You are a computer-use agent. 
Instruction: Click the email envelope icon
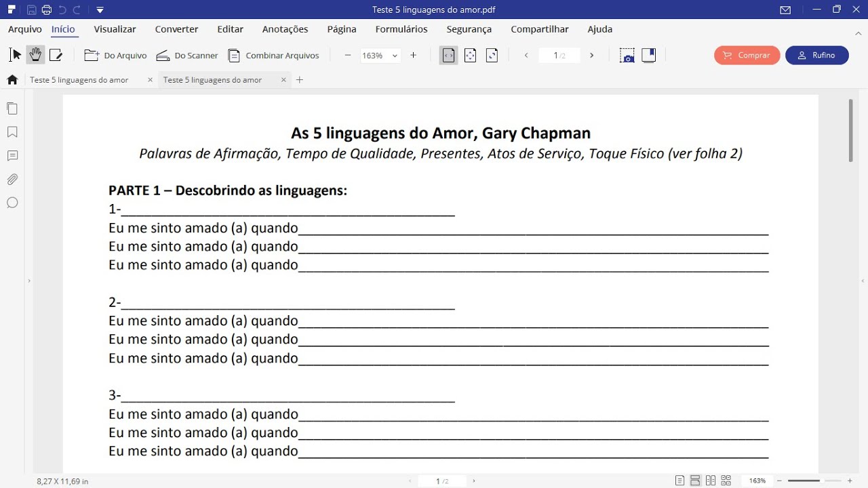tap(785, 10)
